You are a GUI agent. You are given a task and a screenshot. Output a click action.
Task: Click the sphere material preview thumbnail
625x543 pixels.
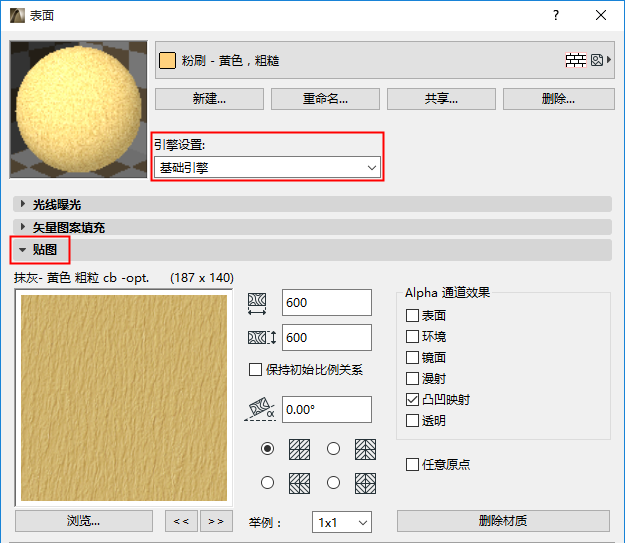(79, 109)
